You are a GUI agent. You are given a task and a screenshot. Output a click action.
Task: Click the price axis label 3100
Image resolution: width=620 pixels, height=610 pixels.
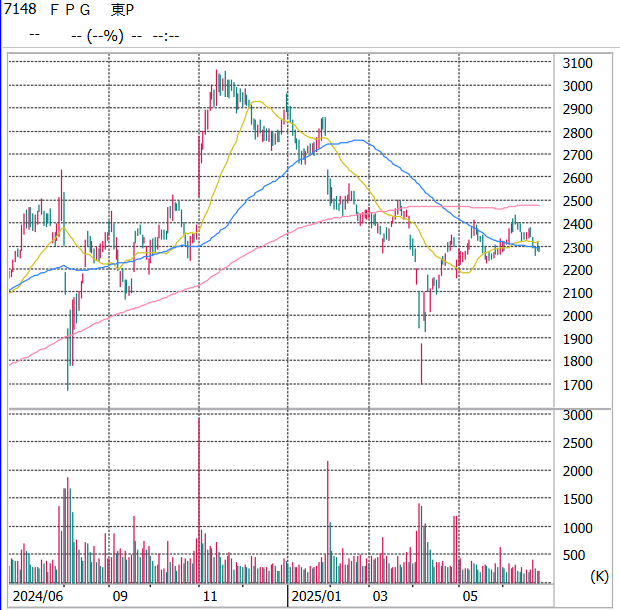coord(577,63)
